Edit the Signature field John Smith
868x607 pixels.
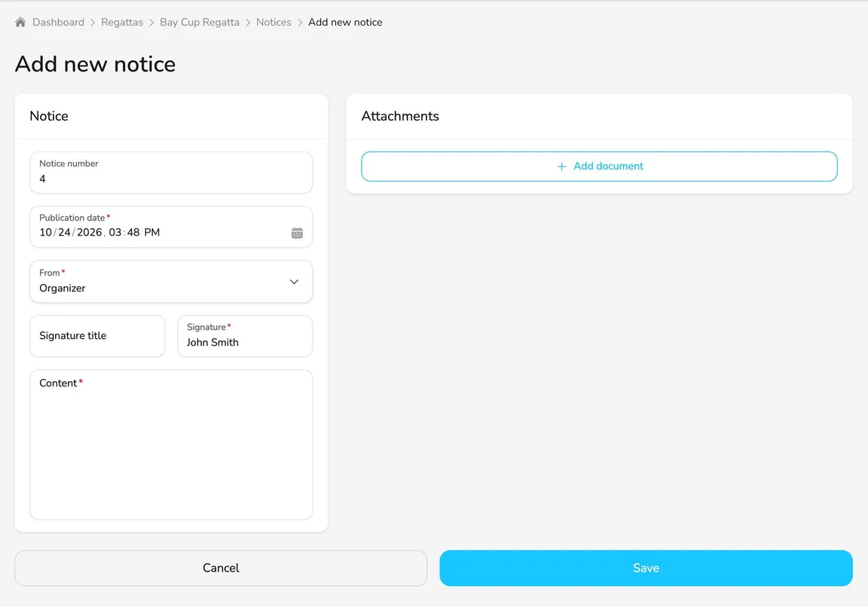[x=245, y=336]
